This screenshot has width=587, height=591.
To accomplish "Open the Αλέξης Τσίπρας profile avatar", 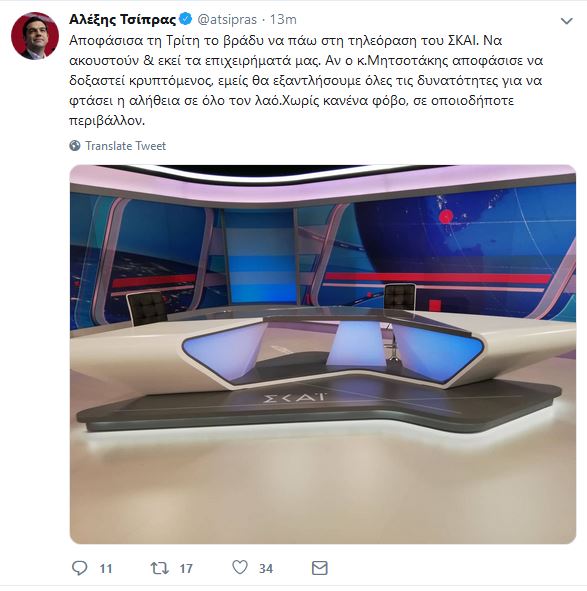I will (35, 36).
